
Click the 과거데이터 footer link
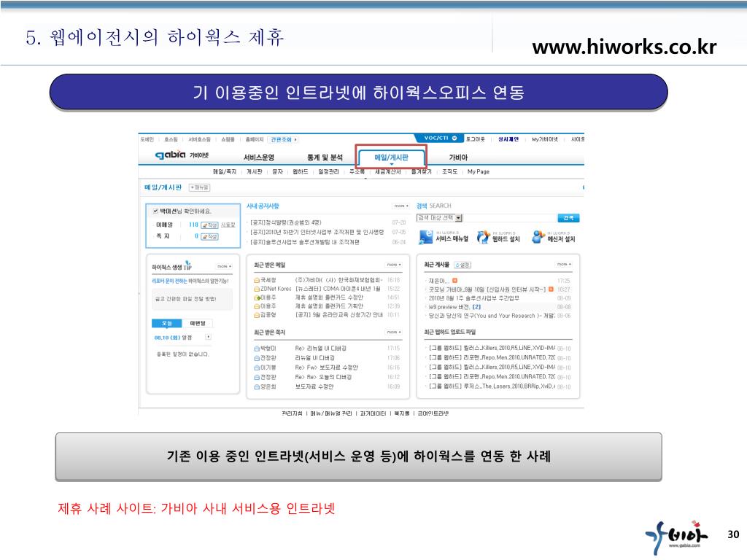(373, 413)
